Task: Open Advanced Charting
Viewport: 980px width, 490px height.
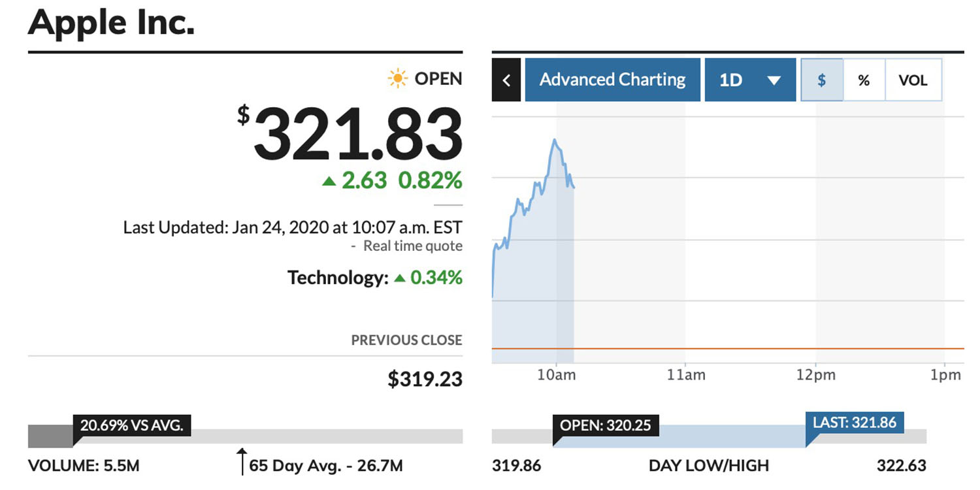Action: pos(612,80)
